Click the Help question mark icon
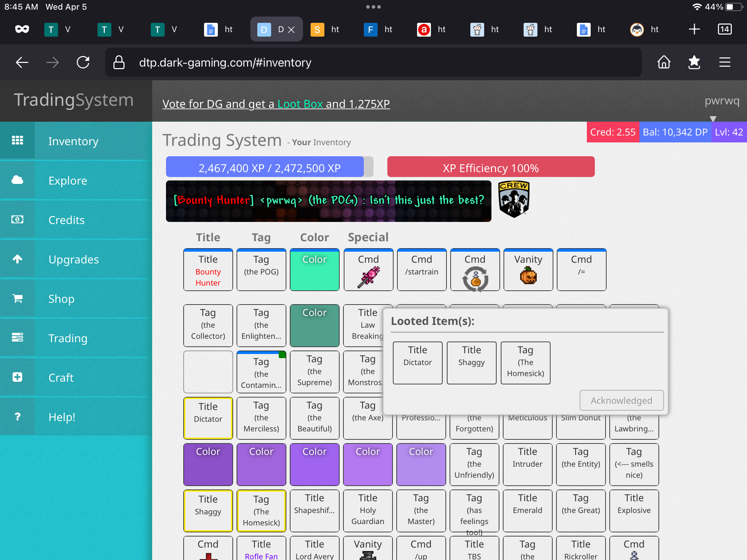This screenshot has width=747, height=560. coord(17,416)
